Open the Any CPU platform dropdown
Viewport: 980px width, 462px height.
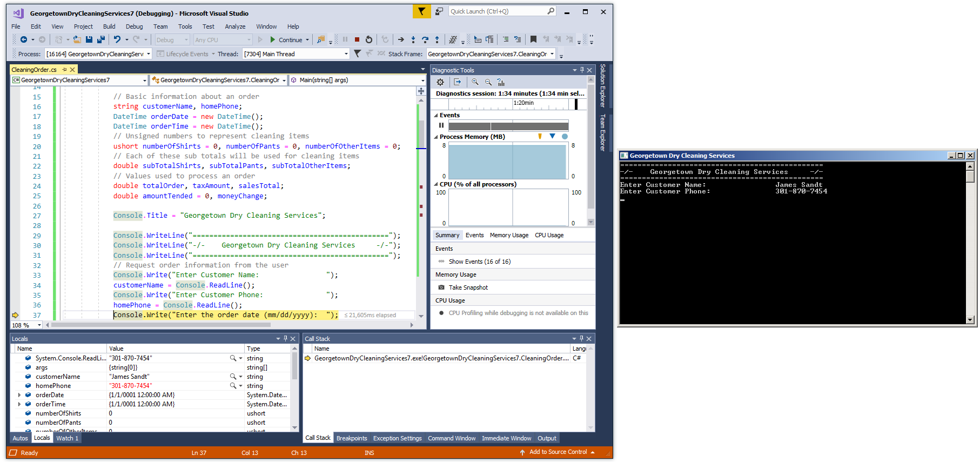click(223, 39)
